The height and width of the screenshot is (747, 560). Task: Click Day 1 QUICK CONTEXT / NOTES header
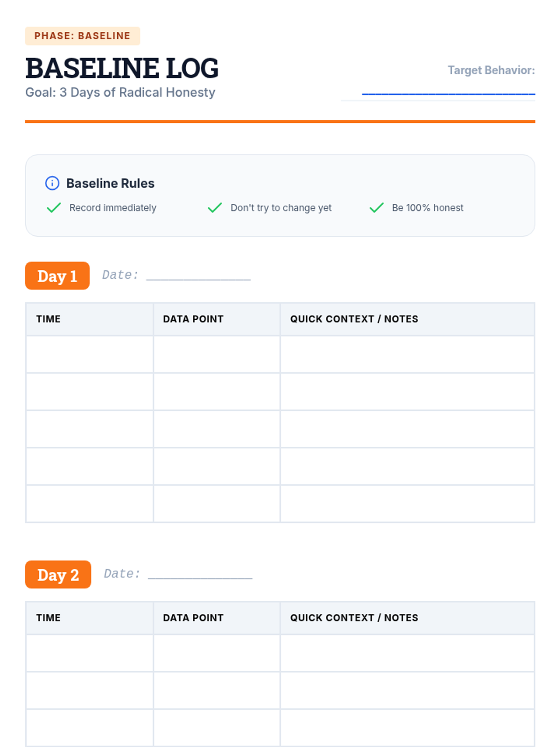(354, 319)
